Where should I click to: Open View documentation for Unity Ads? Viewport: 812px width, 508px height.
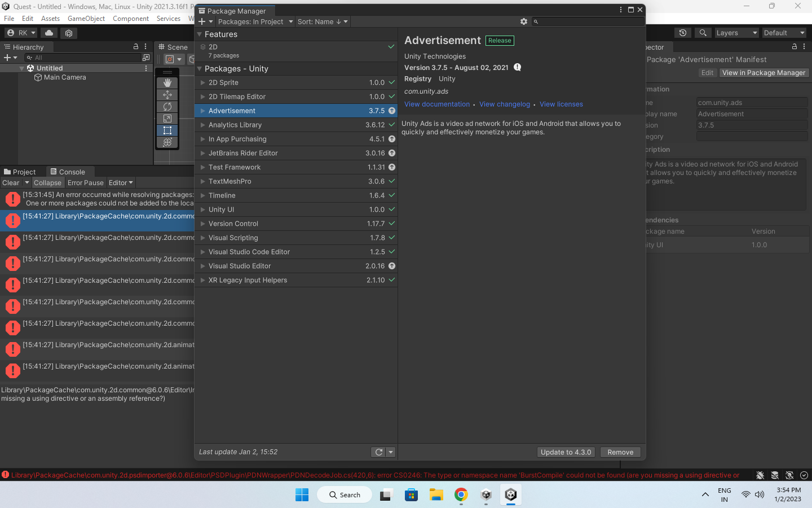436,104
